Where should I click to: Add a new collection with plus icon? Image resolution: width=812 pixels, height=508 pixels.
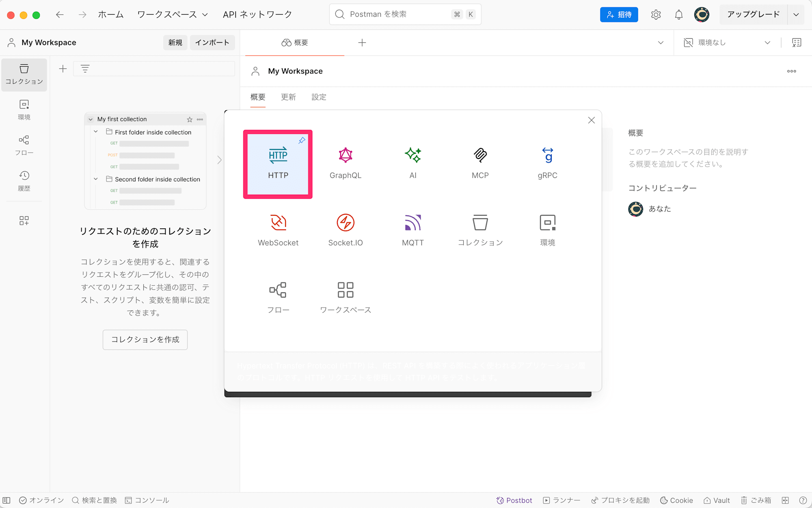pyautogui.click(x=63, y=69)
